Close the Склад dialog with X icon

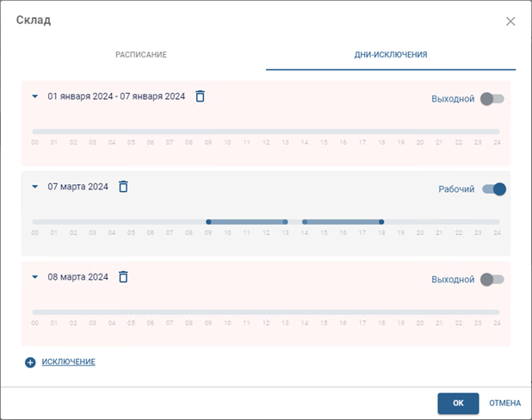510,22
